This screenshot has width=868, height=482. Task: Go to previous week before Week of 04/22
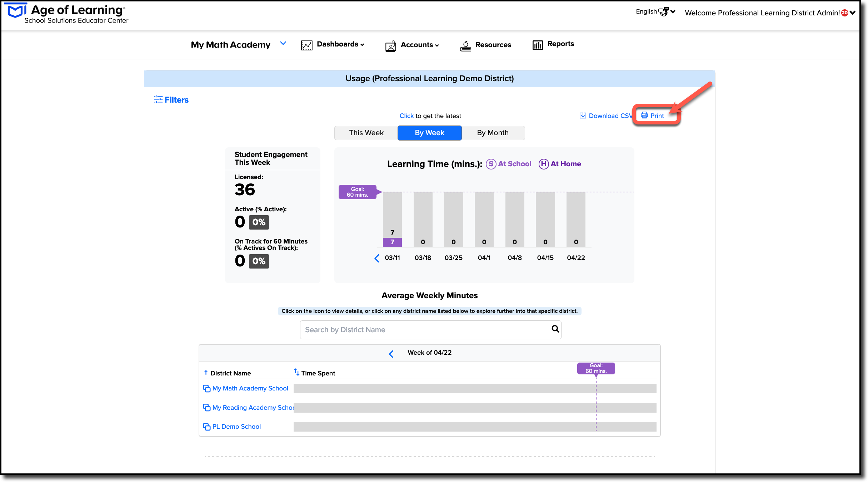(x=391, y=354)
